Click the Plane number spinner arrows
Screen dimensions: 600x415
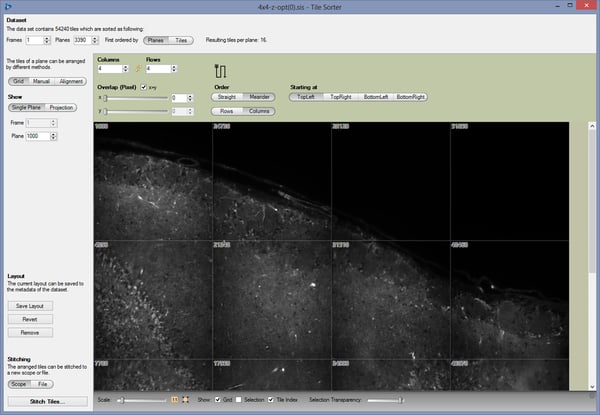click(x=53, y=136)
